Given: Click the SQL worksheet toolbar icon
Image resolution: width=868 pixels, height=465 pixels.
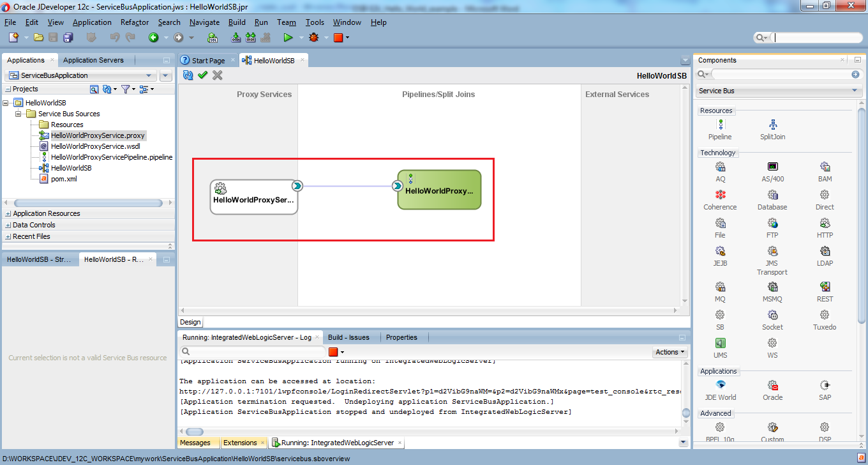Looking at the screenshot, I should [x=213, y=38].
